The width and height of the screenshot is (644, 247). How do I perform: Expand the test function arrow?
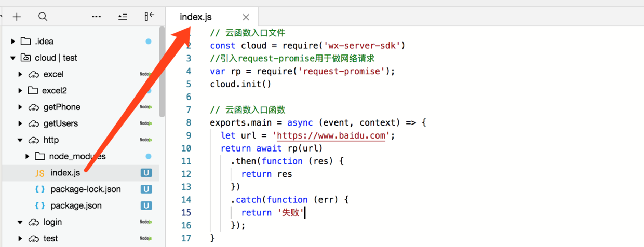20,239
